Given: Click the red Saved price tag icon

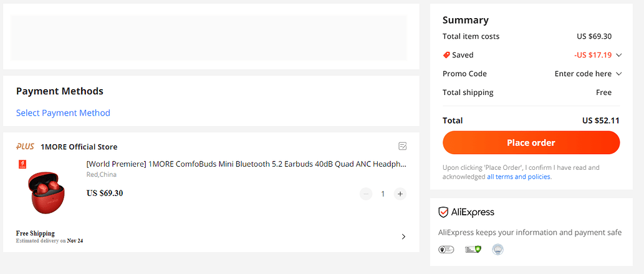Looking at the screenshot, I should pos(446,55).
